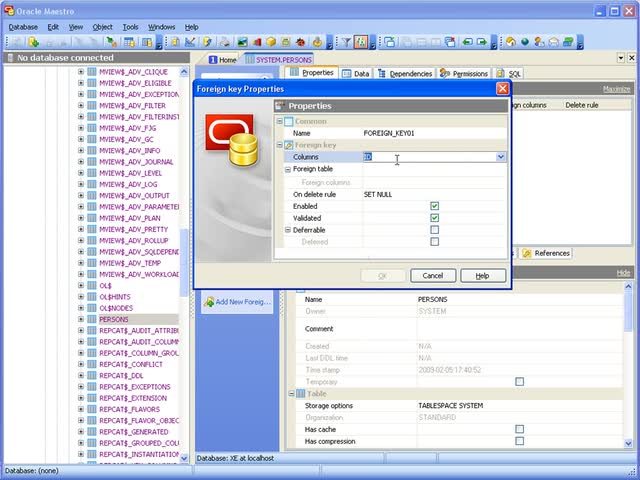Viewport: 640px width, 480px height.
Task: Open the References tab
Action: [x=546, y=253]
